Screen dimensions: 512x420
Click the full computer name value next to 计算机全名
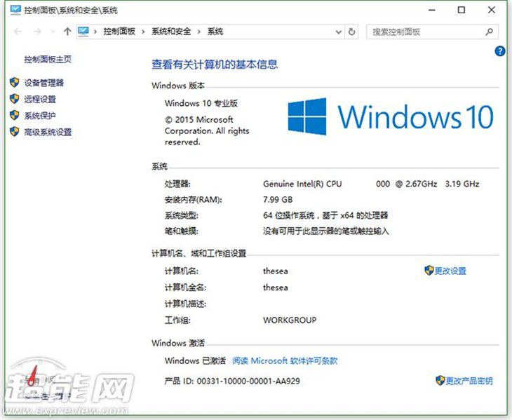(x=276, y=287)
